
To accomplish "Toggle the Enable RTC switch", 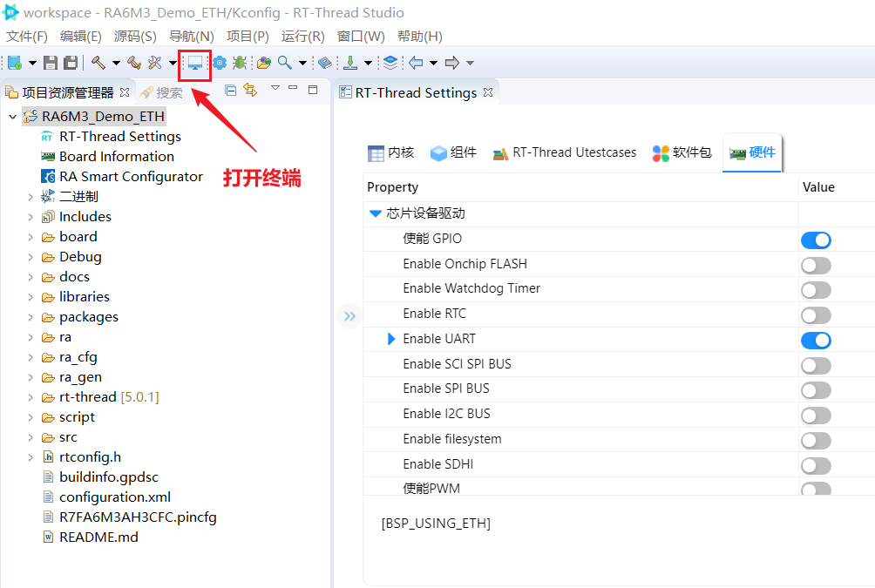I will 816,315.
